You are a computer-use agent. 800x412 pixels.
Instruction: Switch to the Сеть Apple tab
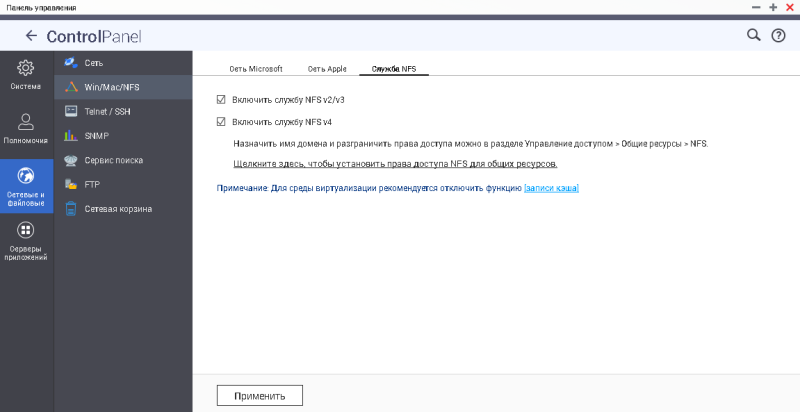(327, 69)
